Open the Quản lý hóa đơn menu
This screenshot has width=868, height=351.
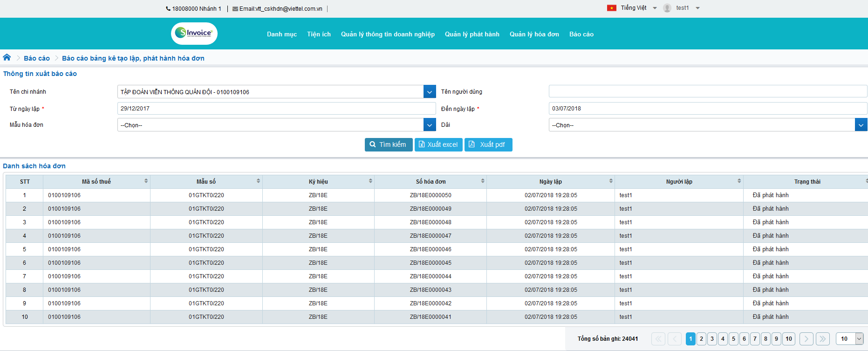click(x=534, y=34)
